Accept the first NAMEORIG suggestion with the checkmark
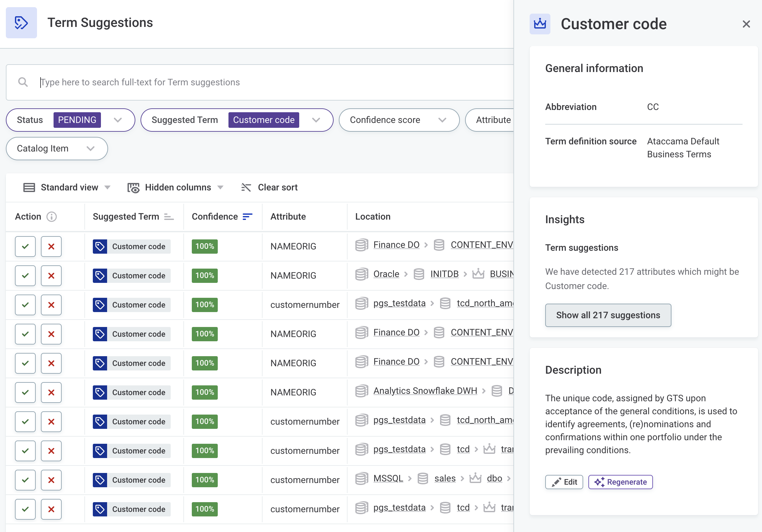The width and height of the screenshot is (762, 532). point(25,247)
